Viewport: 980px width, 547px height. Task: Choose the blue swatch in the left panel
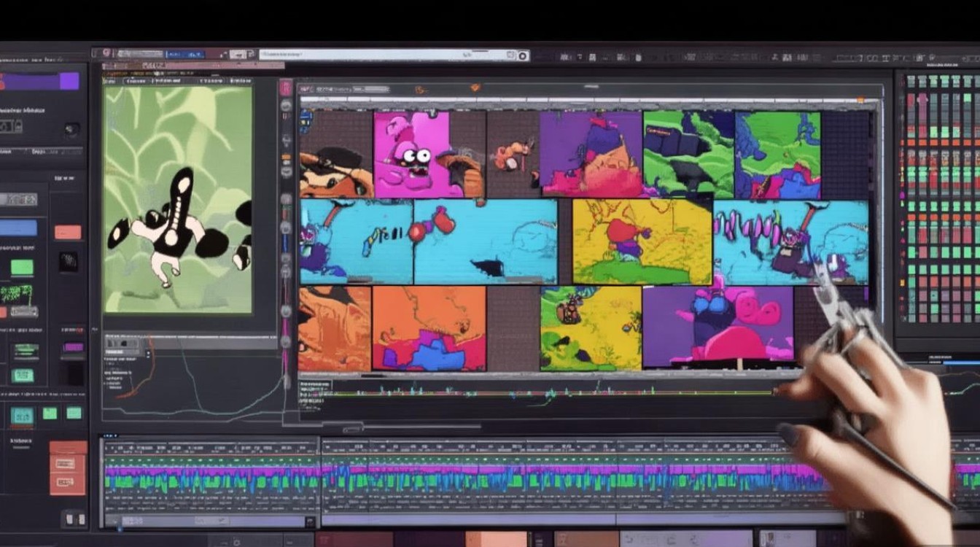click(18, 228)
